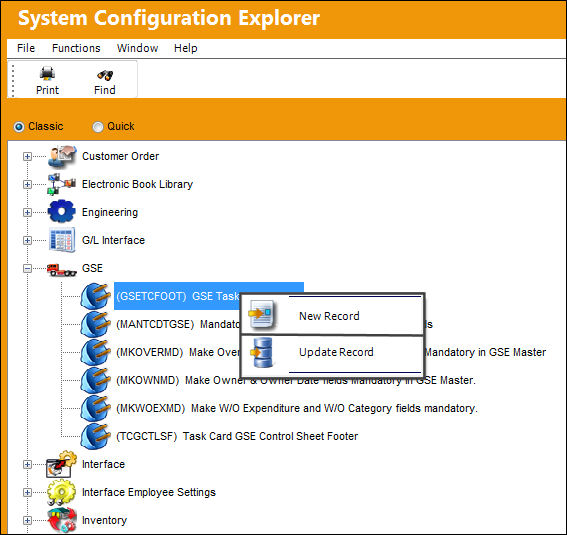Choose Update Record from context menu
The width and height of the screenshot is (567, 535).
tap(332, 352)
